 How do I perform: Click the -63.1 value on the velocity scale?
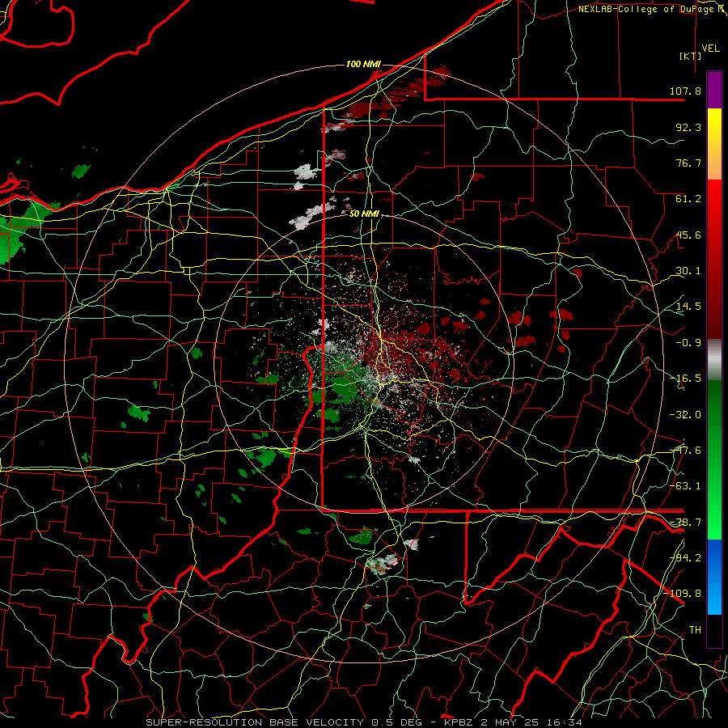point(685,486)
